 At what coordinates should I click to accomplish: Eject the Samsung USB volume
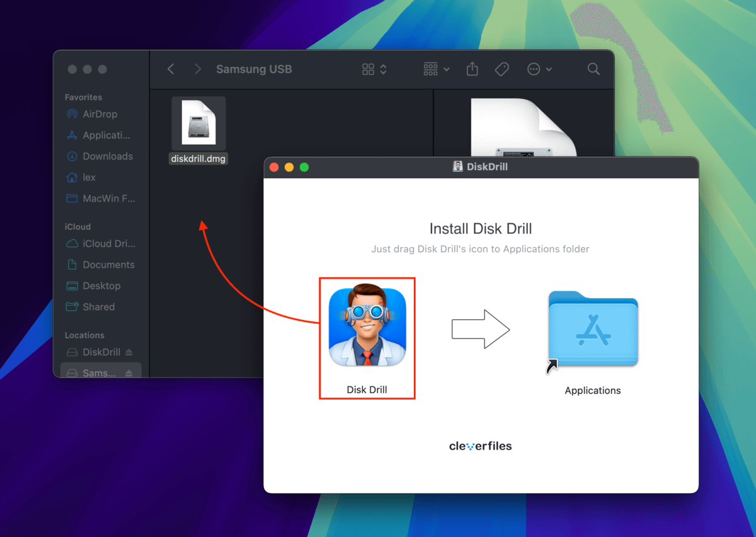(129, 373)
